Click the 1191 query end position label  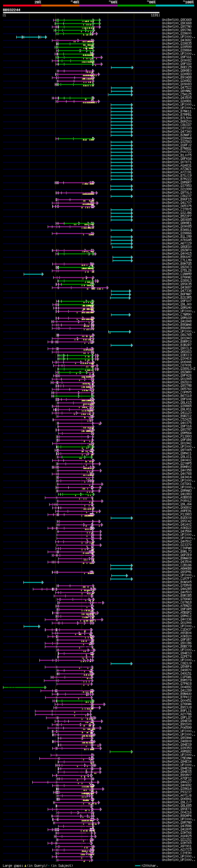point(155,15)
